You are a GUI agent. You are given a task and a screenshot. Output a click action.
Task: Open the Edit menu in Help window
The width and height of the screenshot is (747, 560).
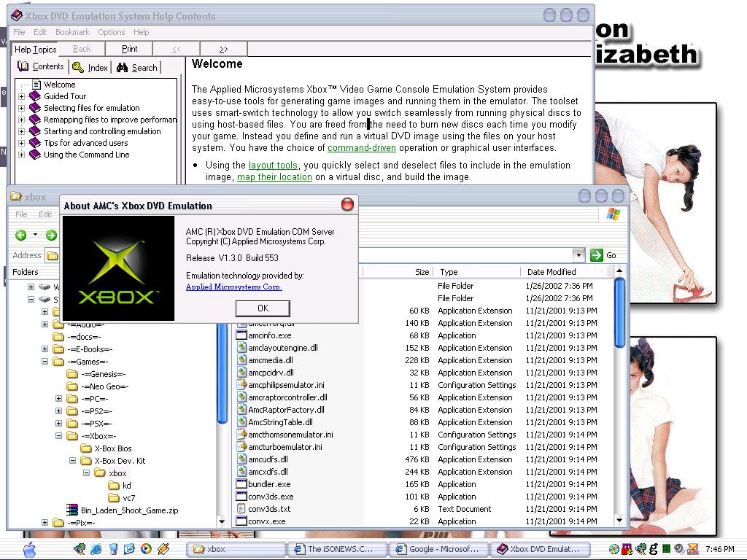(x=40, y=32)
